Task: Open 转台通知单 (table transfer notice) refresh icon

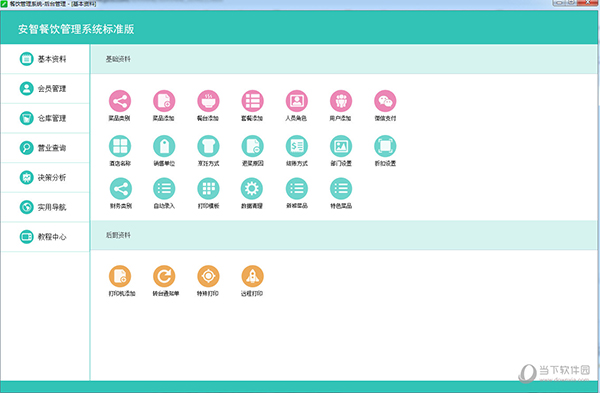Action: [164, 276]
